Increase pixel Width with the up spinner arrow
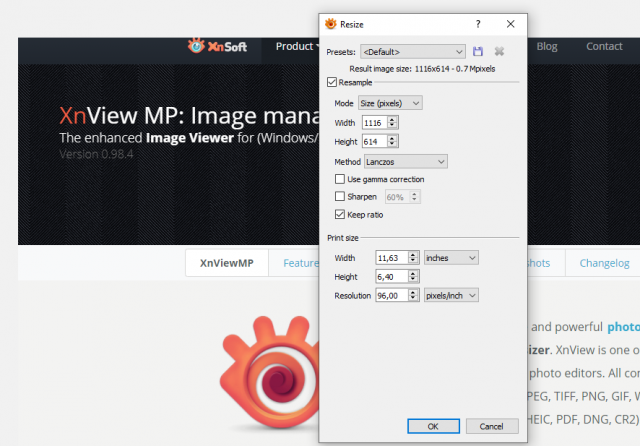This screenshot has height=446, width=640. (x=392, y=120)
